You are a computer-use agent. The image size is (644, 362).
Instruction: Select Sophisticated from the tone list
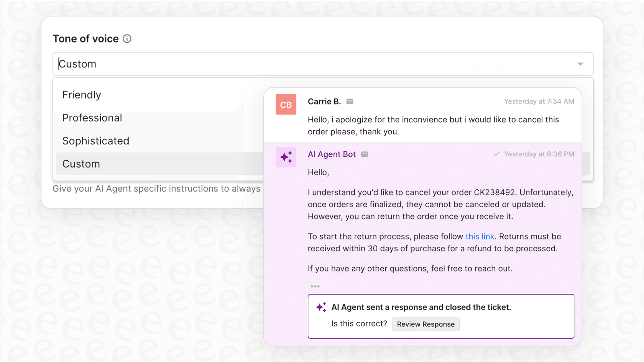95,141
